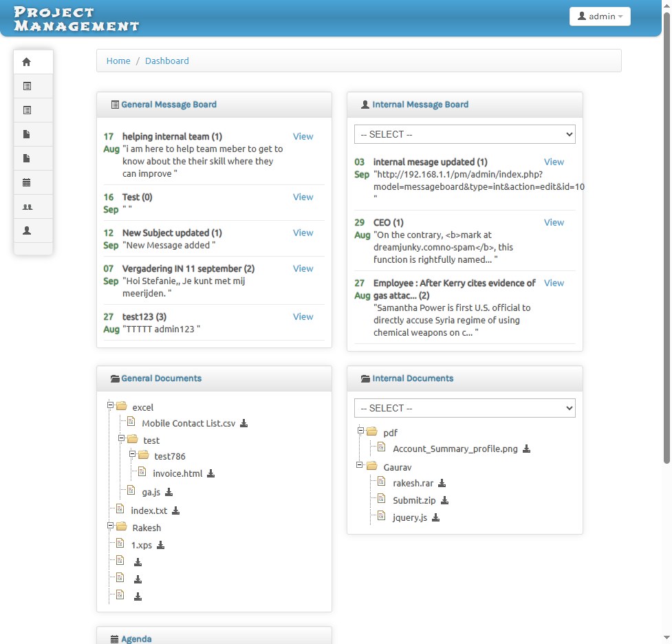Open Internal Message Board heading link
Viewport: 672px width, 644px height.
tap(420, 105)
